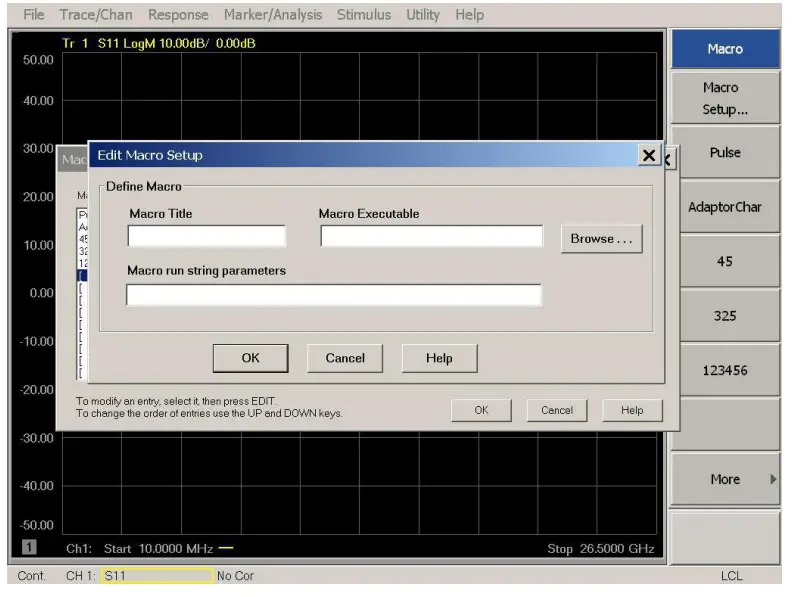Open the Utility menu
793x597 pixels.
(423, 15)
